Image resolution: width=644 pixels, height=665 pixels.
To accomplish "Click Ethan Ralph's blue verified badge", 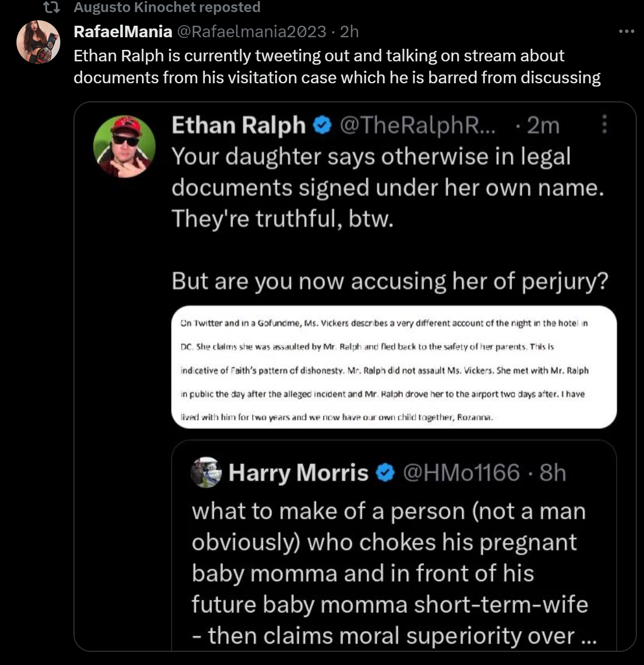I will (x=322, y=126).
